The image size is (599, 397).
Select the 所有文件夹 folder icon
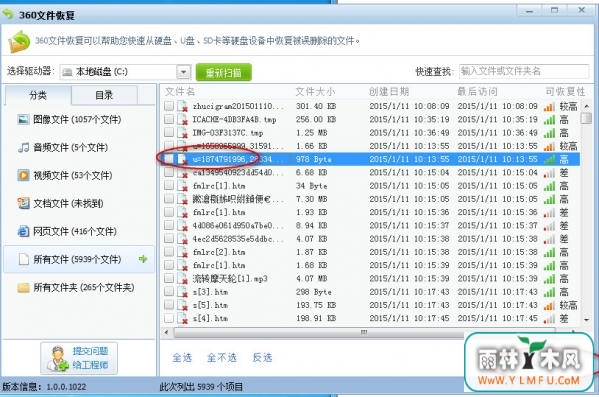23,287
